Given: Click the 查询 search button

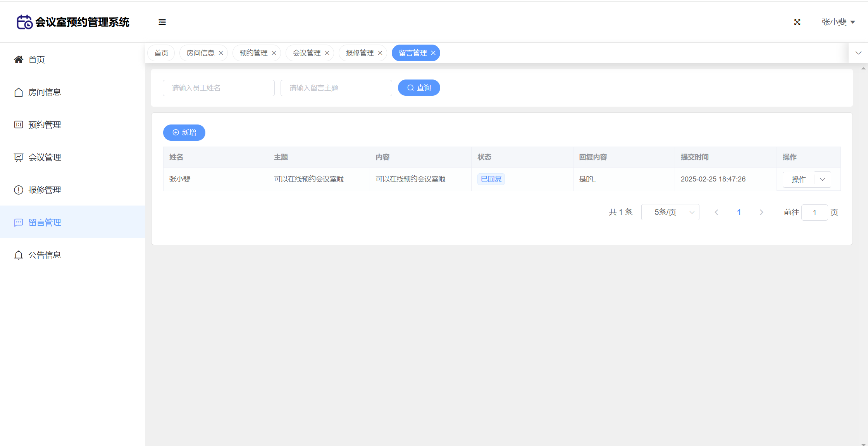Looking at the screenshot, I should pos(419,88).
